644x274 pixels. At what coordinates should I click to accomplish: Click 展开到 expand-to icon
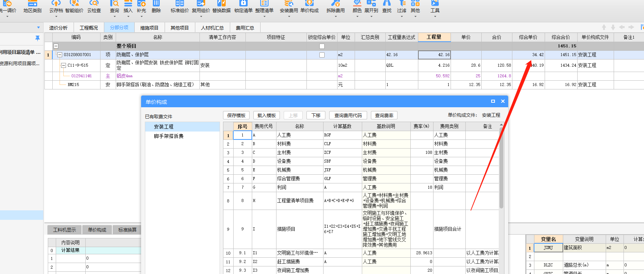point(371,4)
